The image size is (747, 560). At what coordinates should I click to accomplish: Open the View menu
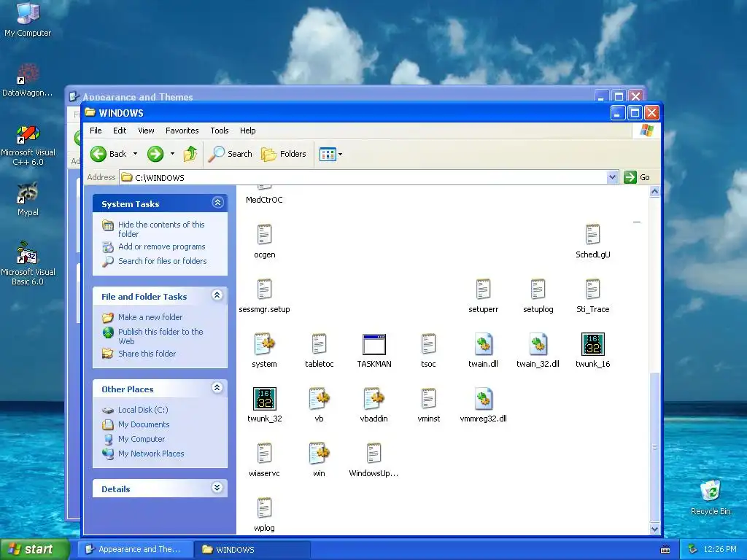pyautogui.click(x=146, y=131)
